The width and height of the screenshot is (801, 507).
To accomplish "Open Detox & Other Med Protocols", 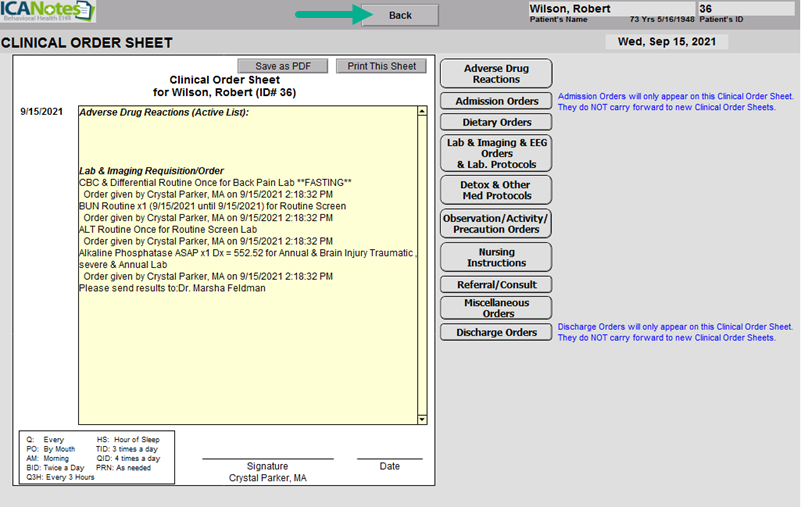I will [x=496, y=190].
